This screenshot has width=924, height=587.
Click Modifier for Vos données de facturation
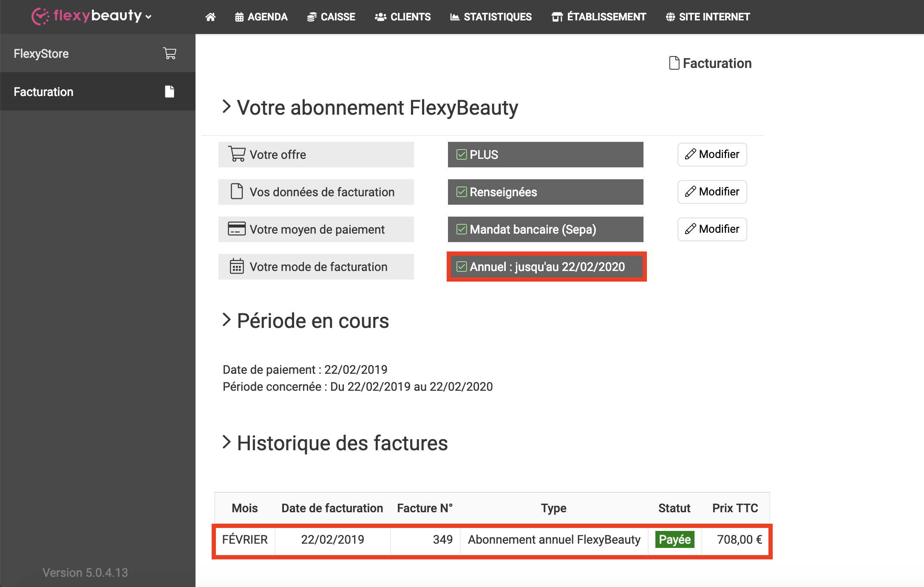pos(712,192)
